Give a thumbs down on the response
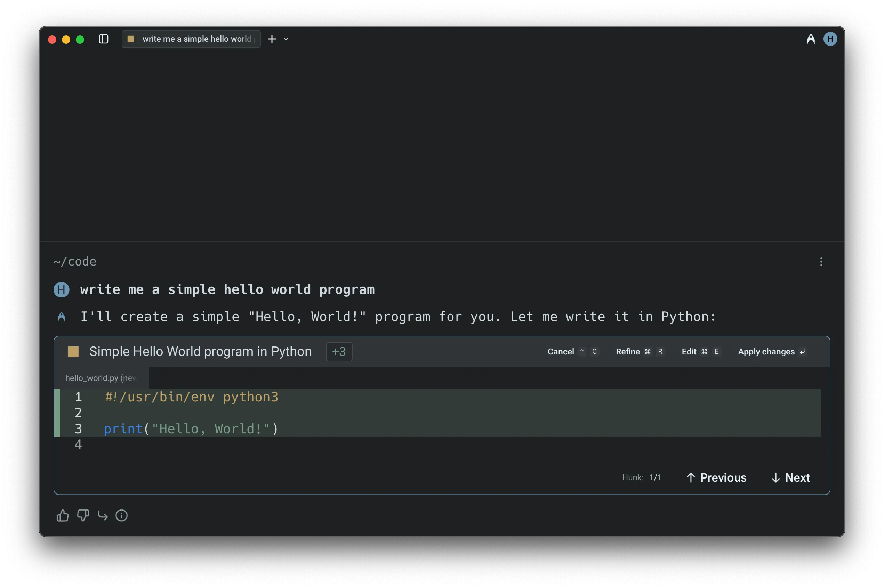The image size is (884, 588). pyautogui.click(x=83, y=515)
